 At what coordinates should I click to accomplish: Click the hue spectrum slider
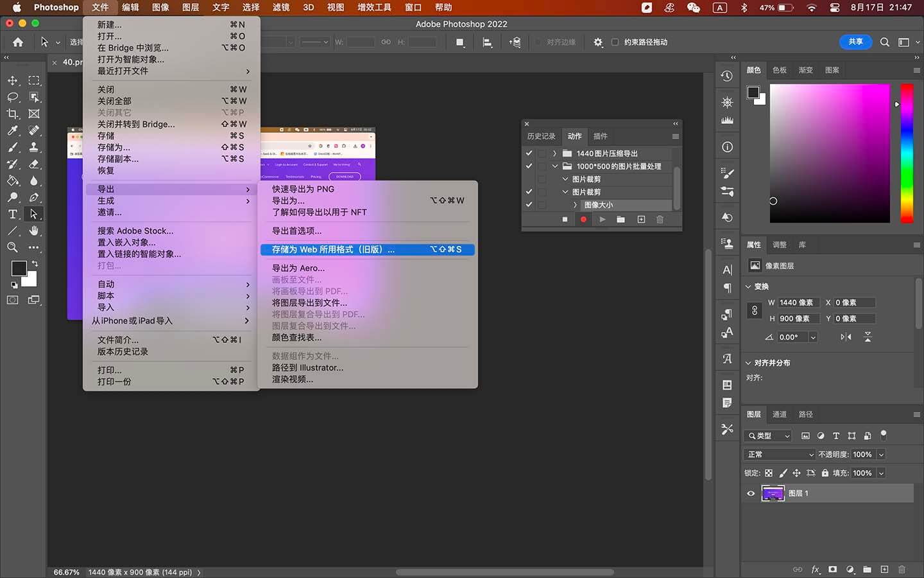pyautogui.click(x=907, y=153)
